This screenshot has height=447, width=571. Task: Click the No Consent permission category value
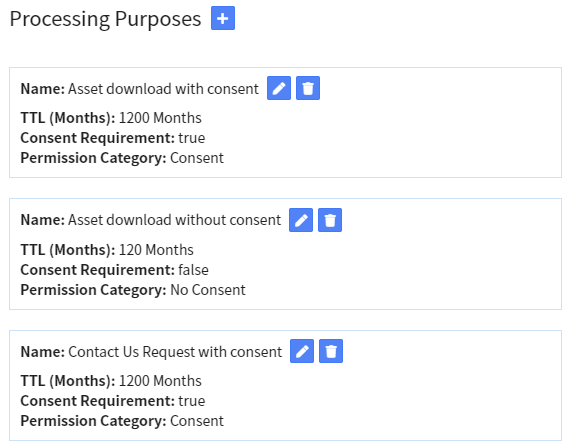(x=208, y=290)
